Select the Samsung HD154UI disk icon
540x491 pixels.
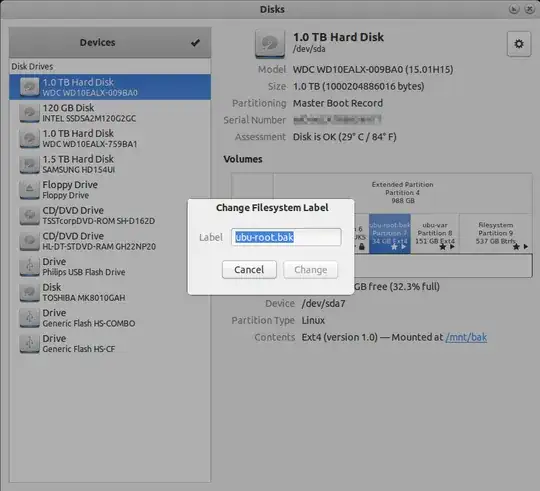pyautogui.click(x=30, y=164)
